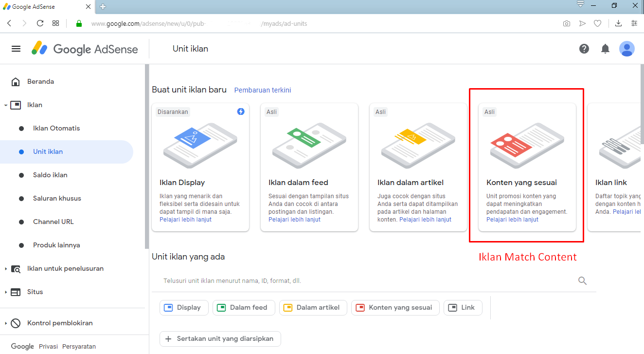Collapse the Iklan section arrow
The width and height of the screenshot is (644, 354).
[5, 105]
